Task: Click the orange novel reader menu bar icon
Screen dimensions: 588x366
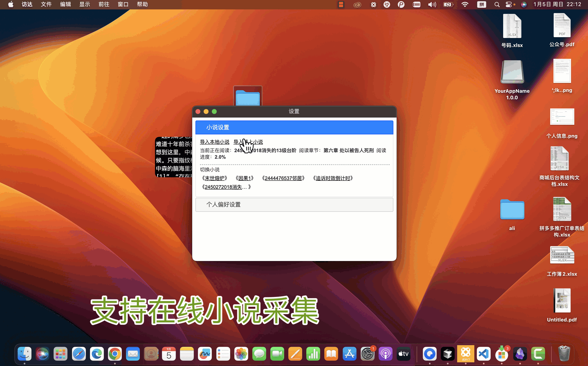Action: click(x=341, y=4)
